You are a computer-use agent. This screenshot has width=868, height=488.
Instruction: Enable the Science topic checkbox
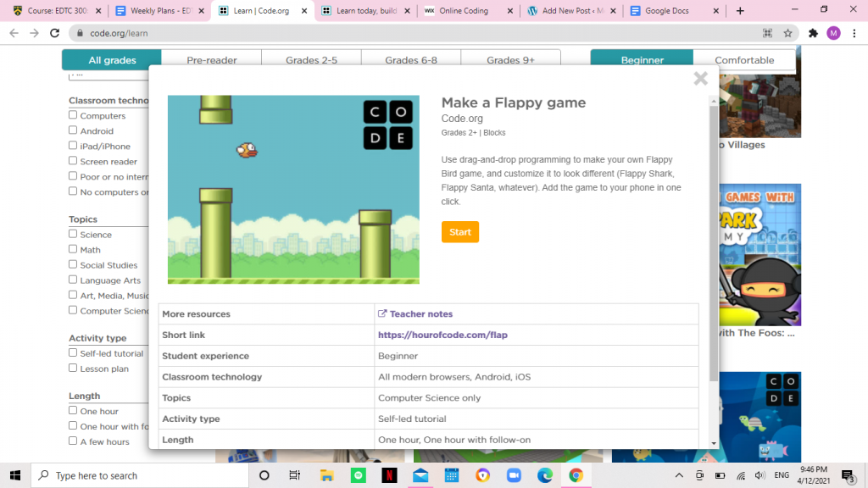pyautogui.click(x=73, y=234)
